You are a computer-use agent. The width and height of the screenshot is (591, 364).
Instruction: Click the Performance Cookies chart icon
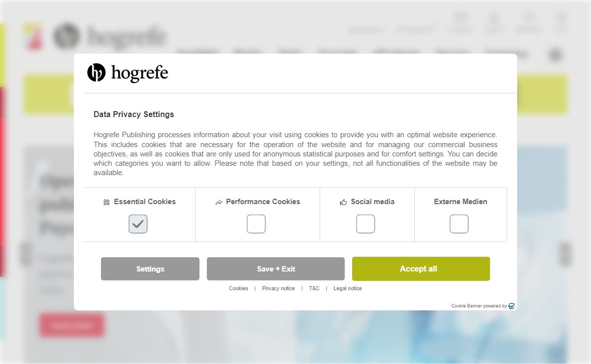[x=219, y=202]
